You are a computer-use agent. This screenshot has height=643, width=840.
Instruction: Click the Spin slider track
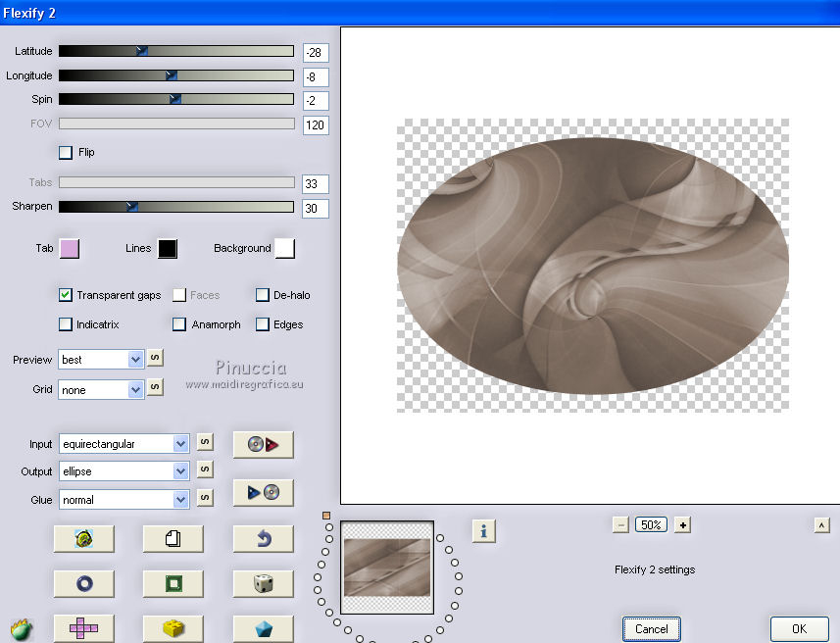tap(176, 99)
